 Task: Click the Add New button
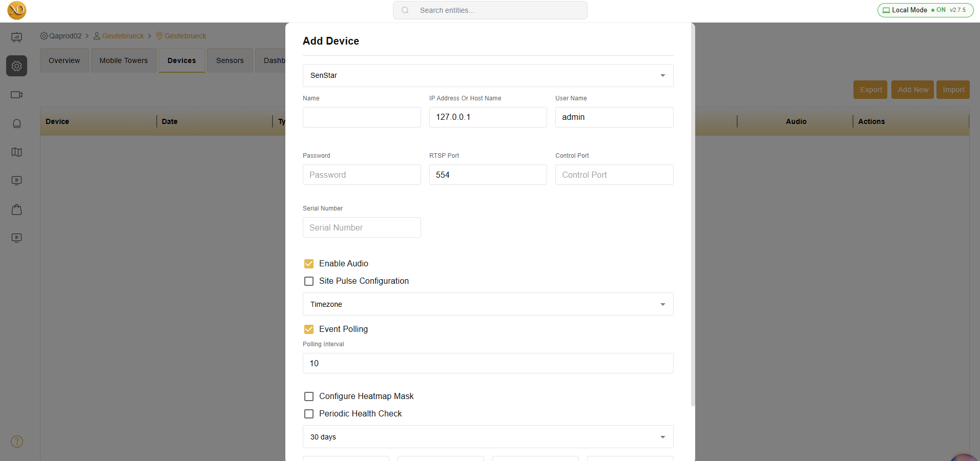(912, 89)
